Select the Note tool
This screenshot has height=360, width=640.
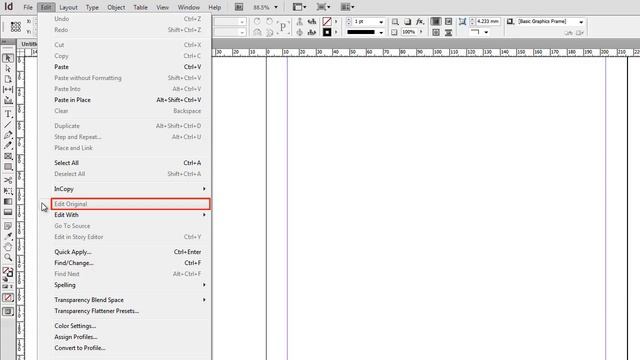(x=8, y=226)
